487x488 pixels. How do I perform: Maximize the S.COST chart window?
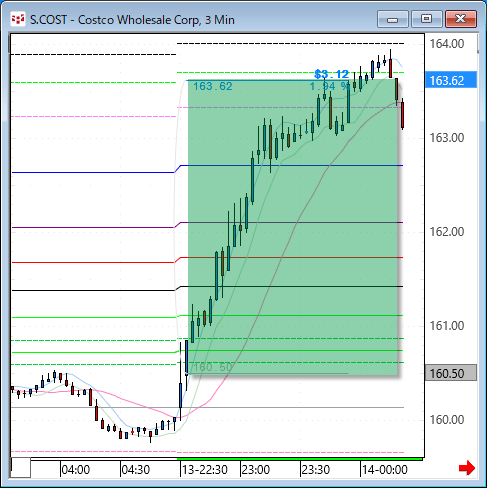[x=426, y=19]
